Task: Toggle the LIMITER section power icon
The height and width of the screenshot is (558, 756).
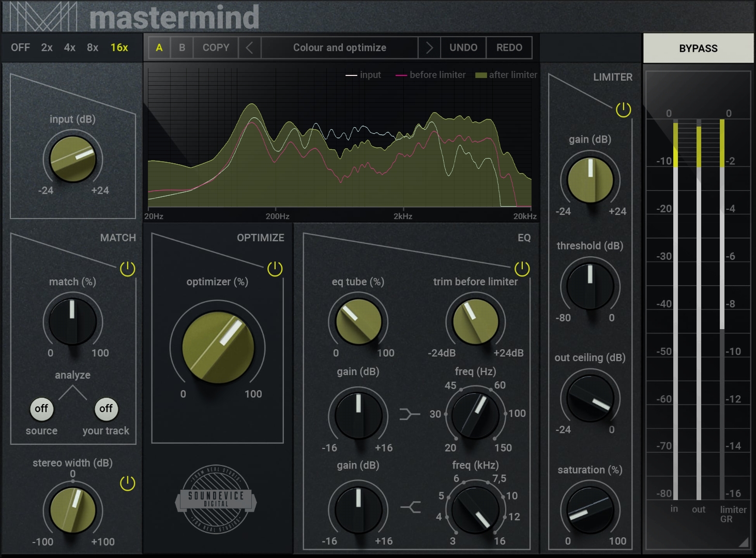Action: tap(622, 110)
